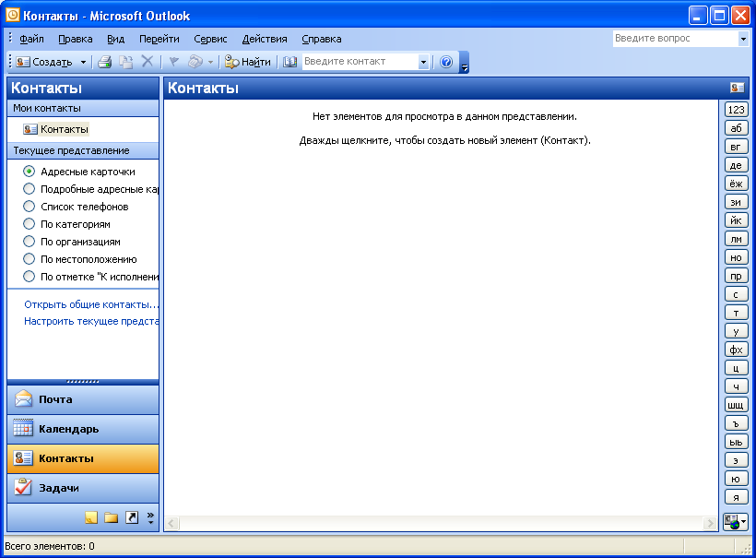
Task: Jump to index button зи
Action: pos(737,202)
